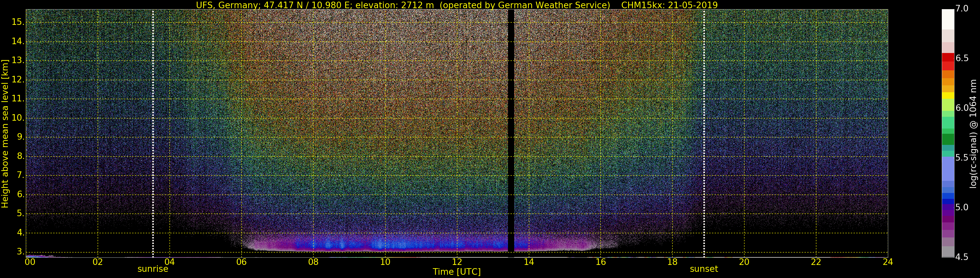Click the dark green swatch on the colorbar
980x278 pixels.
pos(948,139)
